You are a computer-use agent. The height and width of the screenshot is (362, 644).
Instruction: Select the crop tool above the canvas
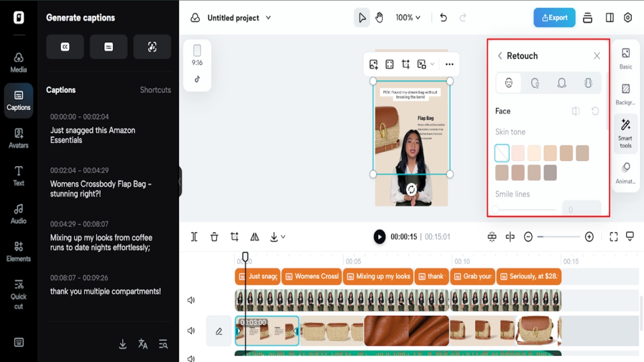[x=406, y=64]
